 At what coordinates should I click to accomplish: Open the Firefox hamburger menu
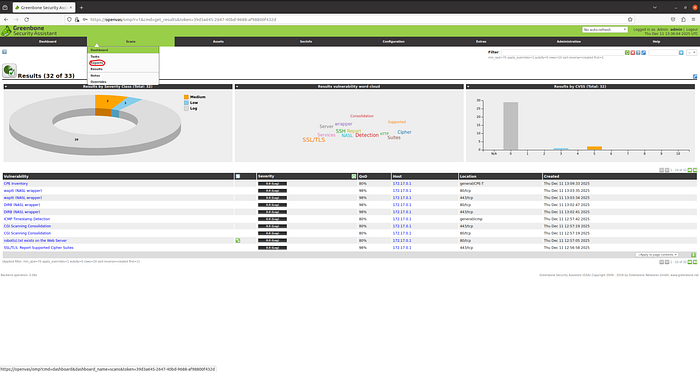coord(693,20)
